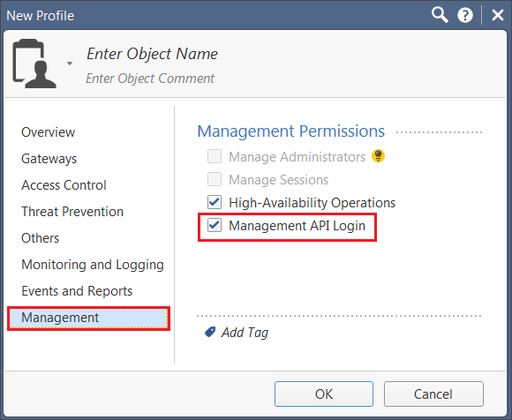The image size is (512, 420).
Task: Click the tag icon next to Add Tag
Action: click(x=210, y=333)
